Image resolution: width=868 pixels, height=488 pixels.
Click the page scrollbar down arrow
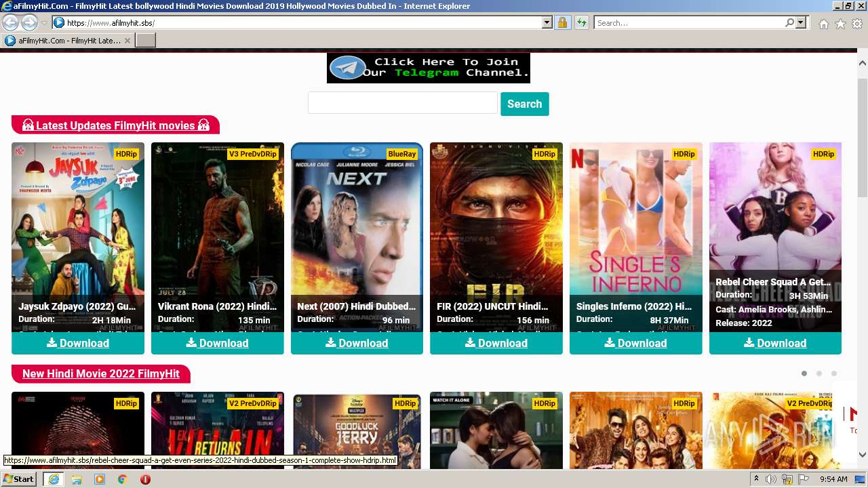pyautogui.click(x=862, y=455)
